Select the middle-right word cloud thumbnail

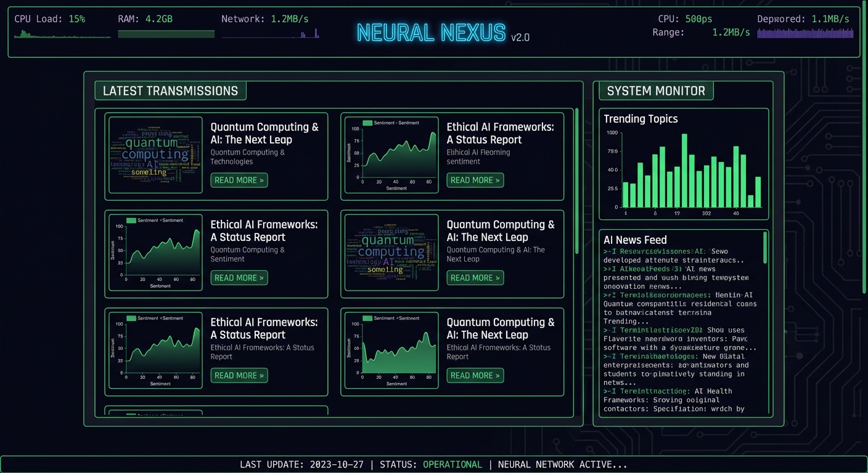(x=391, y=253)
